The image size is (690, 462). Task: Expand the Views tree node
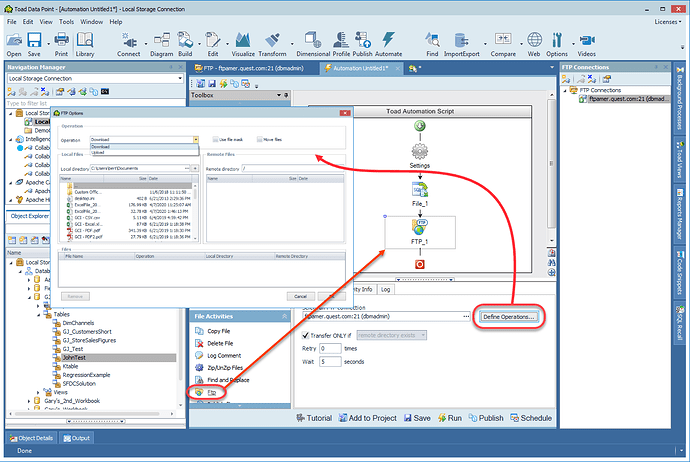click(x=38, y=392)
